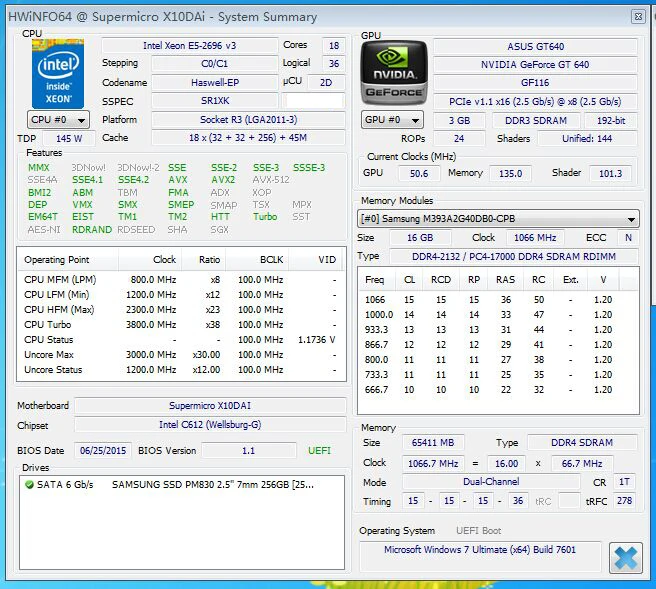This screenshot has width=656, height=589.
Task: Select the Uncore Max row
Action: pos(181,355)
